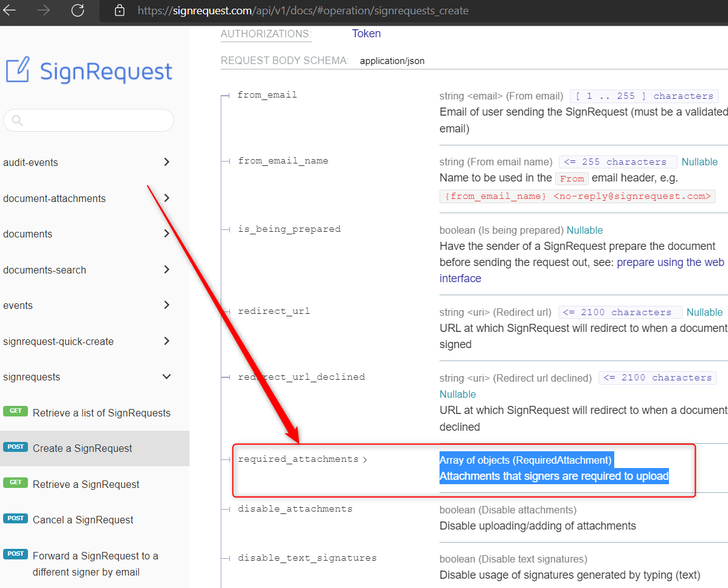Screen dimensions: 728x588
Task: Expand the required_attachments property
Action: pos(302,459)
